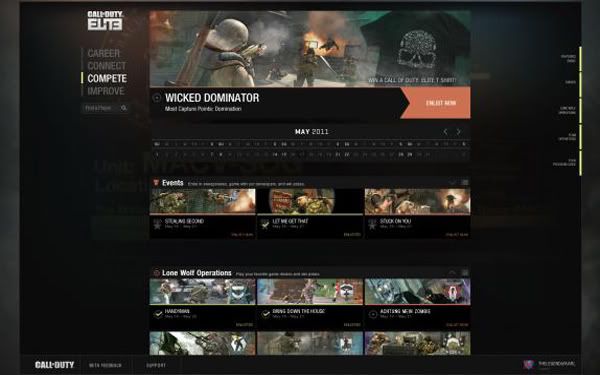Collapse the Lone Wolf Operations section chevron
Viewport: 600px width, 375px height.
pyautogui.click(x=452, y=273)
